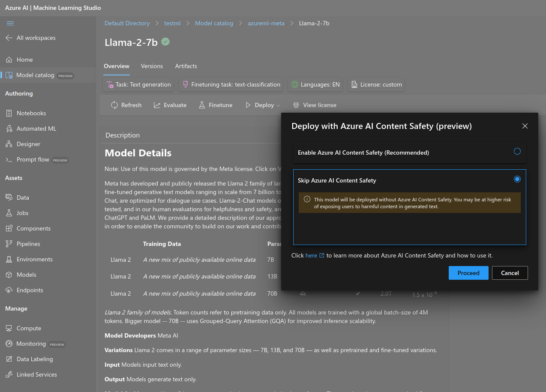
Task: Click the Environments icon
Action: coord(9,259)
